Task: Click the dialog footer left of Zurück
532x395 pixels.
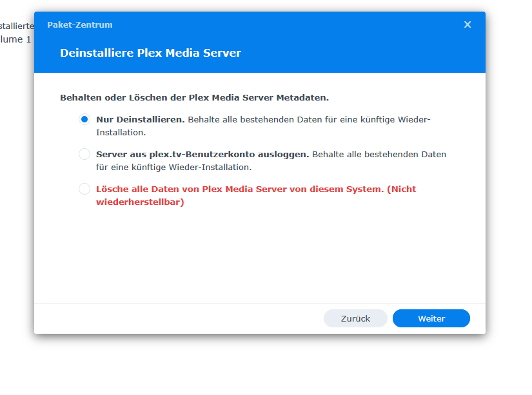Action: point(181,318)
